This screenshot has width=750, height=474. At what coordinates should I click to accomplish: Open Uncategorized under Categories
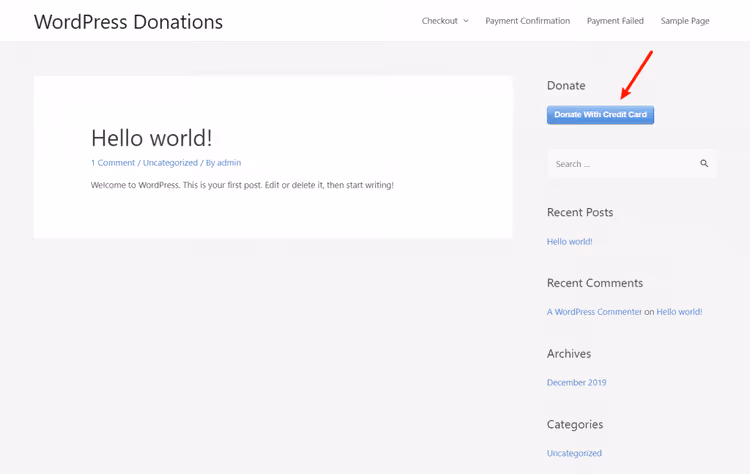pos(574,453)
